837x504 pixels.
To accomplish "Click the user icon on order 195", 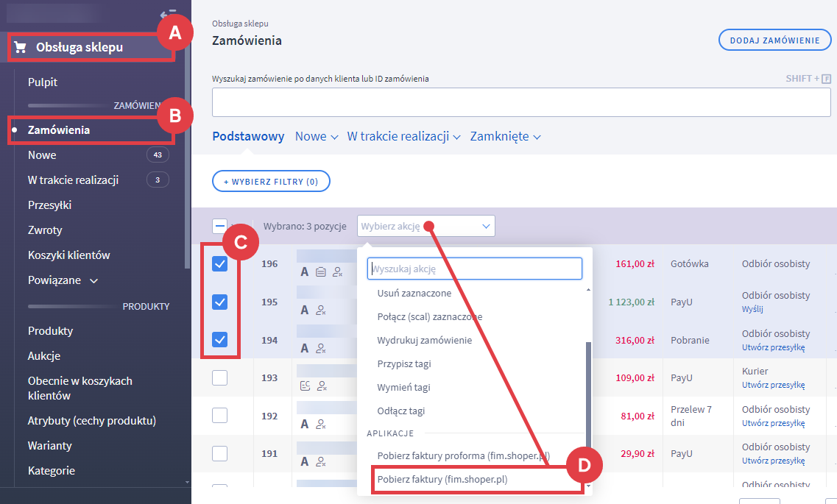I will point(321,310).
